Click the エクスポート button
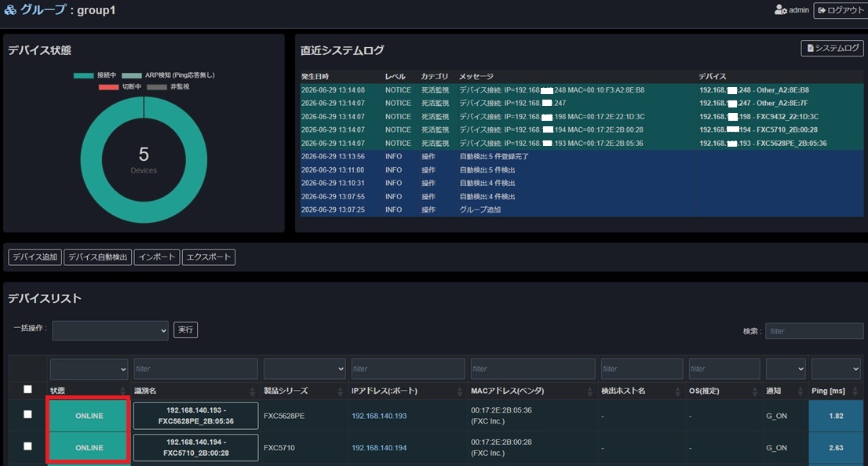The width and height of the screenshot is (868, 466). (x=209, y=257)
